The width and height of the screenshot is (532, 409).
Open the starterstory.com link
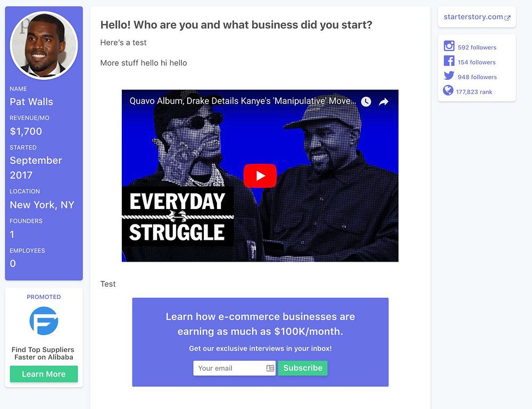point(473,17)
